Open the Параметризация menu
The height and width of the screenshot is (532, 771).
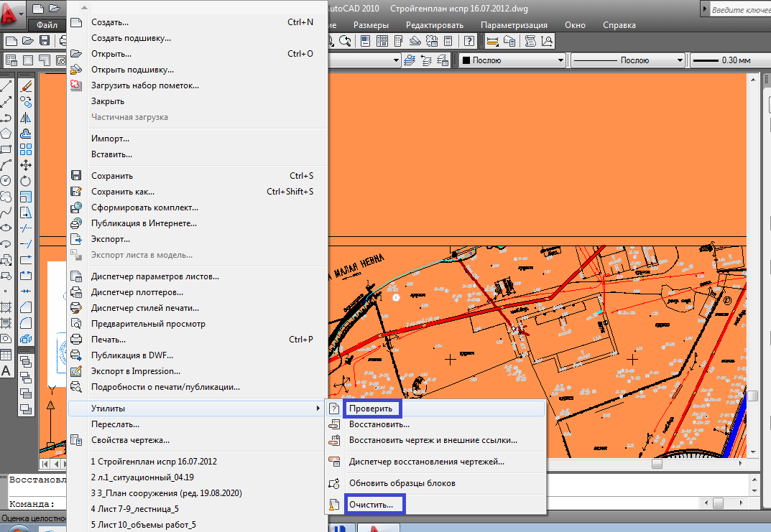point(514,25)
